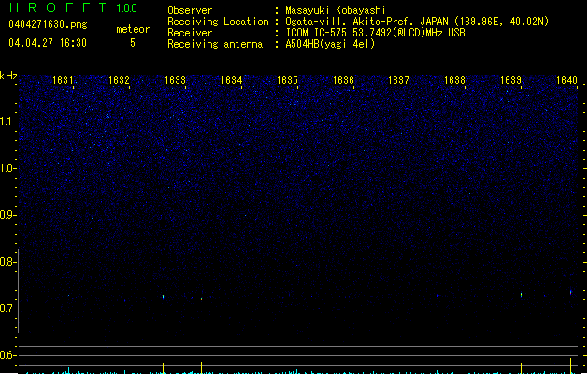
Task: Click the Receiver field label
Action: coord(190,33)
